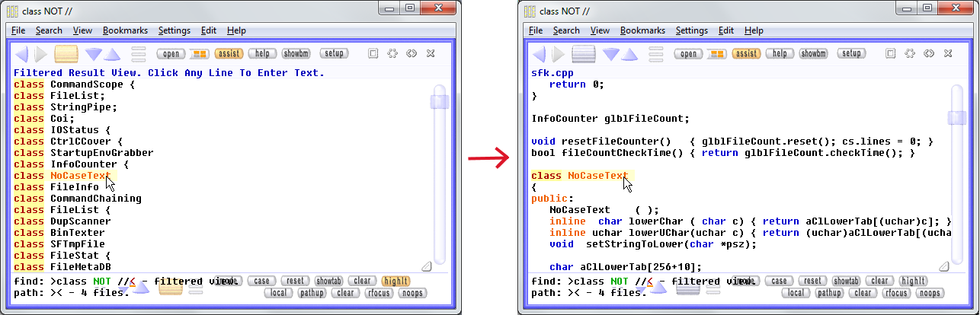
Task: Click the down triangle icon in right window toolbar
Action: coord(610,54)
